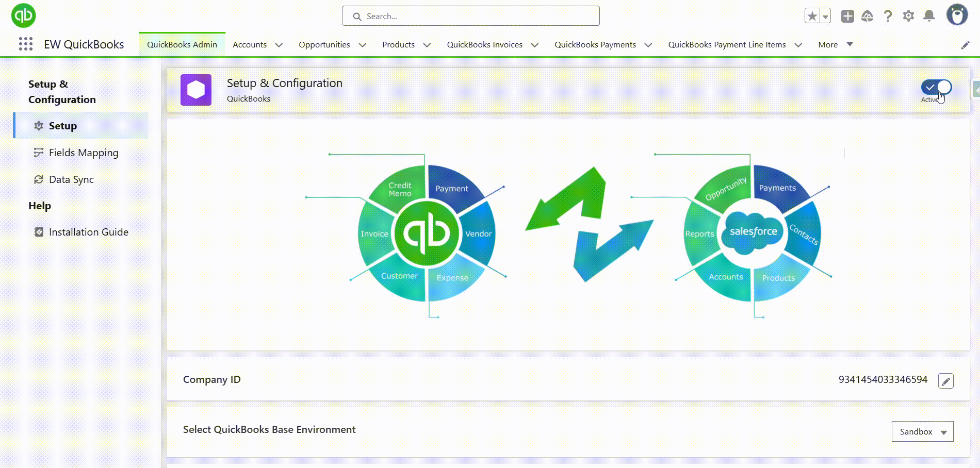Toggle the Active switch off
This screenshot has width=980, height=468.
(936, 87)
